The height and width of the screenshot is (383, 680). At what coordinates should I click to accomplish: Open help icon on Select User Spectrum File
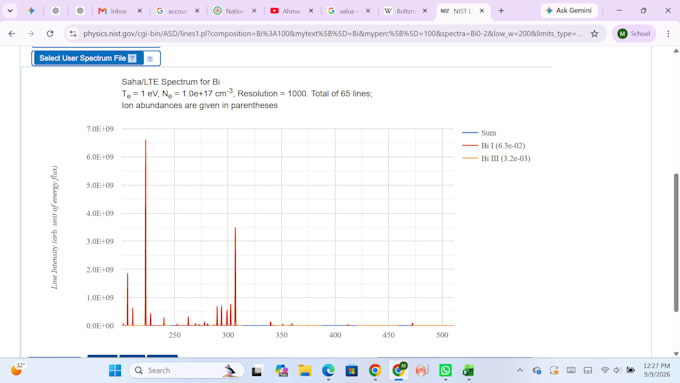point(132,58)
